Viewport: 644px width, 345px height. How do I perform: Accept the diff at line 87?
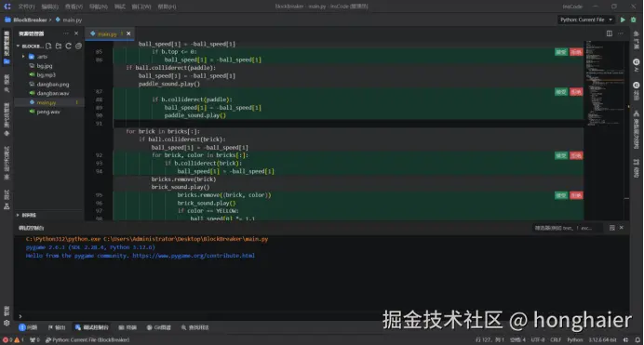click(x=561, y=92)
